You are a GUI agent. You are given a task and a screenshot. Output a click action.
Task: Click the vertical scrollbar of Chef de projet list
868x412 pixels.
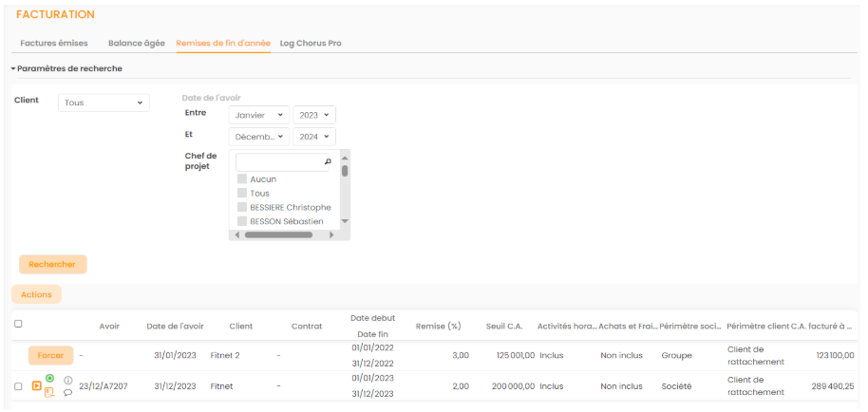pyautogui.click(x=345, y=172)
